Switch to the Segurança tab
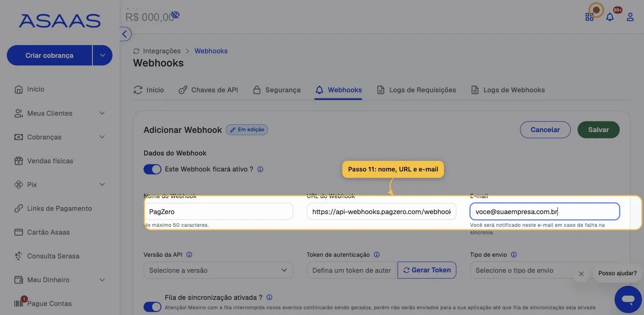The width and height of the screenshot is (644, 315). (276, 90)
